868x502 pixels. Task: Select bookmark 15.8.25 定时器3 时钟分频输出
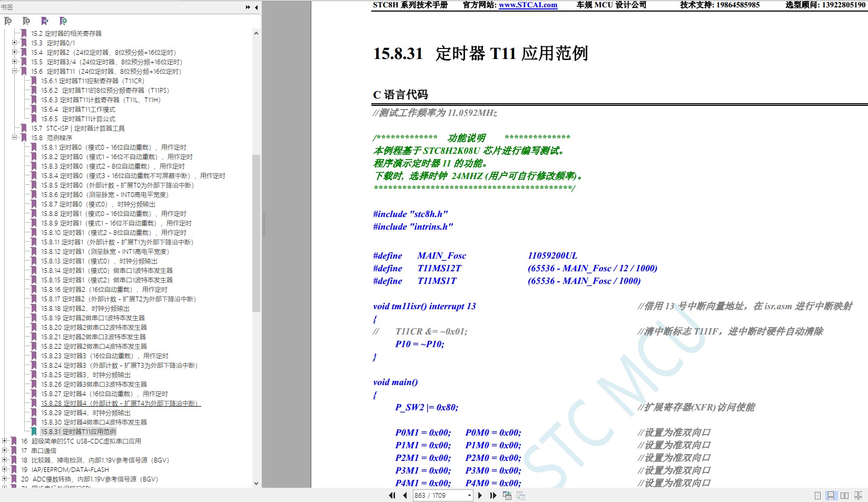[x=86, y=375]
